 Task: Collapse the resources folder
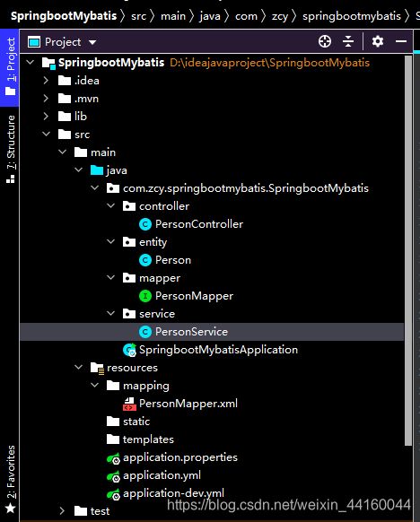pos(79,367)
